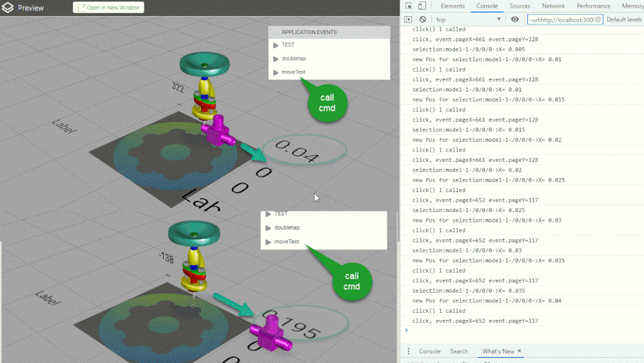Switch to the Performance tab
This screenshot has width=644, height=363.
click(594, 6)
